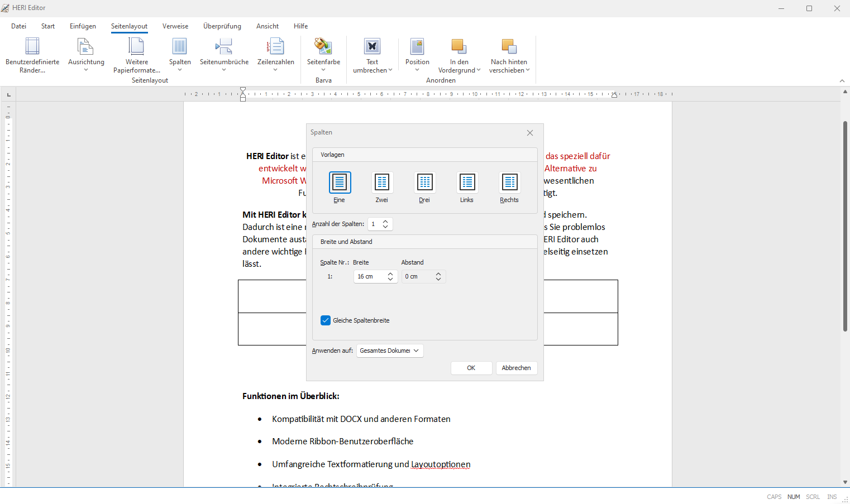The height and width of the screenshot is (504, 850).
Task: Collapse the ribbon with the chevron
Action: click(x=842, y=81)
